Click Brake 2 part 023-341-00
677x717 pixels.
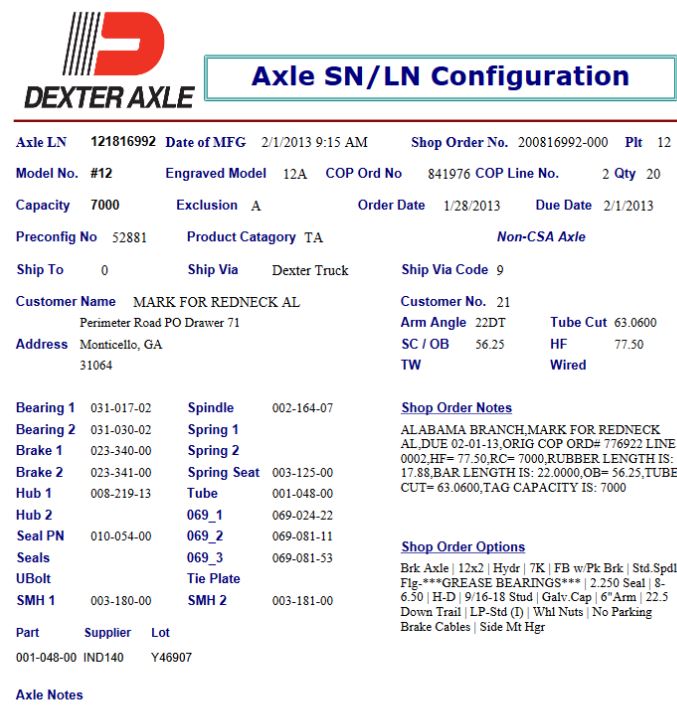click(121, 472)
